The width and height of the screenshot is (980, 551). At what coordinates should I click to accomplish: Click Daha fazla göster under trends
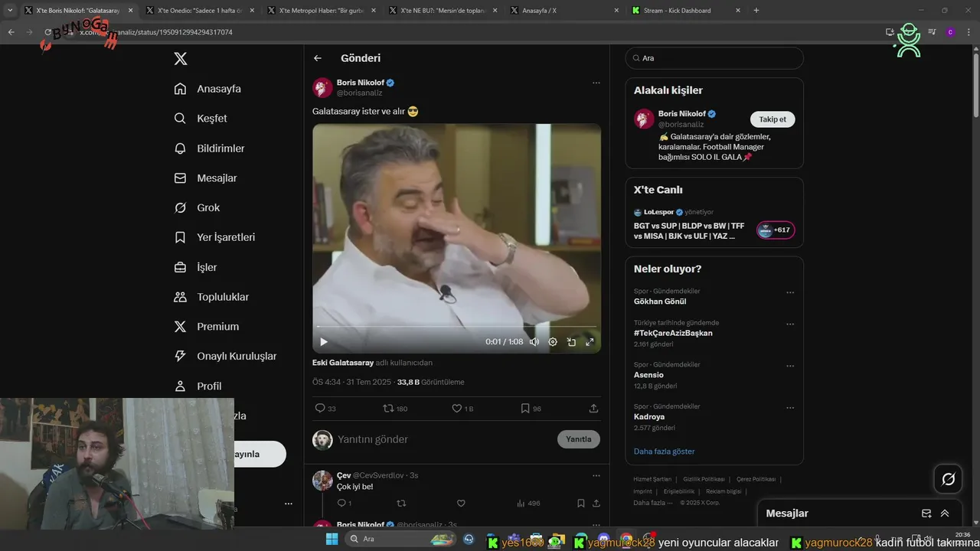coord(664,452)
